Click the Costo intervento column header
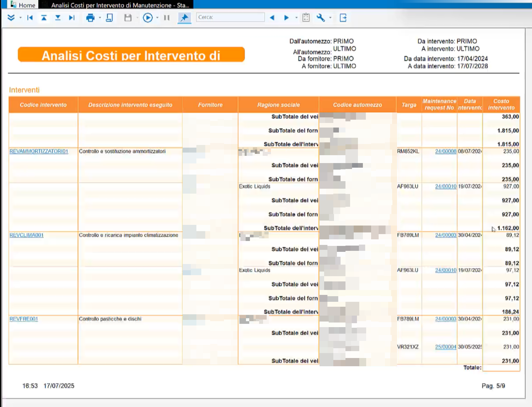 501,105
